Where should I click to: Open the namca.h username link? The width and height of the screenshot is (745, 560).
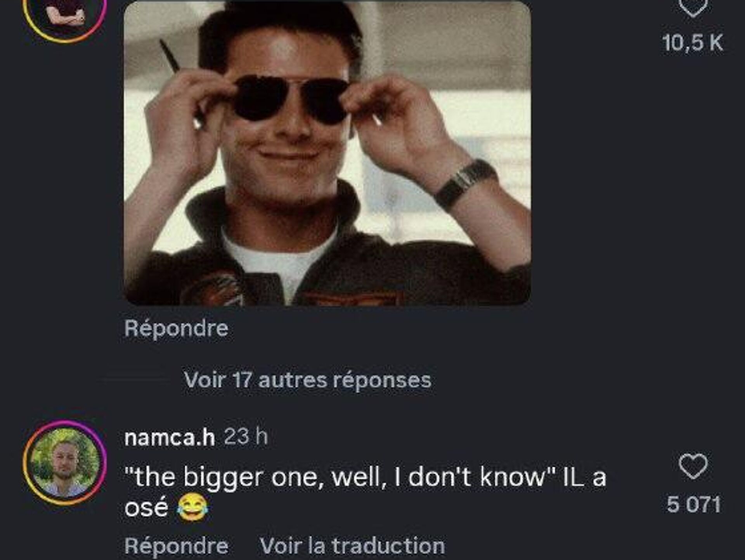(170, 438)
